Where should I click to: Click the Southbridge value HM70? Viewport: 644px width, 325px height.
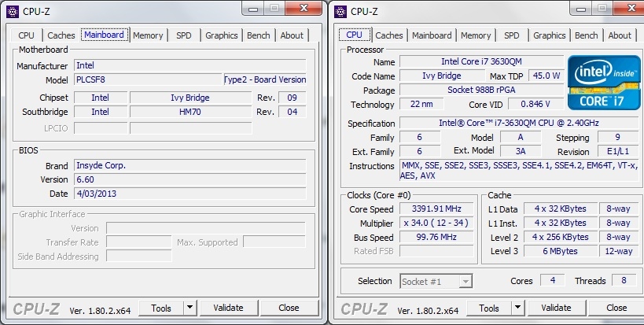[190, 112]
